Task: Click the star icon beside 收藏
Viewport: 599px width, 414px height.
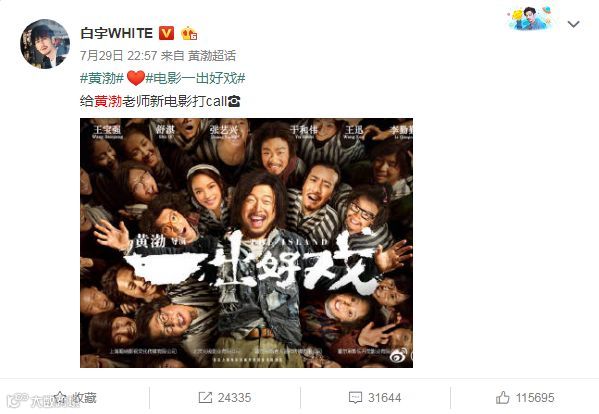Action: tap(60, 398)
